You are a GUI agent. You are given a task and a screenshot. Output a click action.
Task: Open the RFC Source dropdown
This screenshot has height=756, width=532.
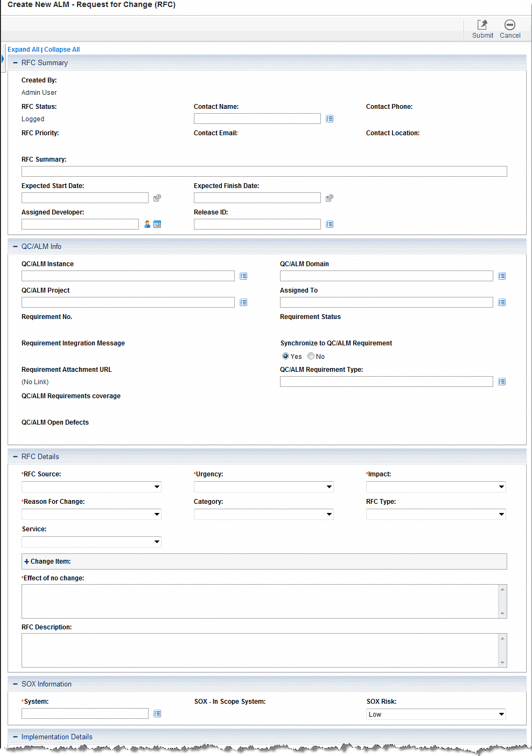coord(92,487)
